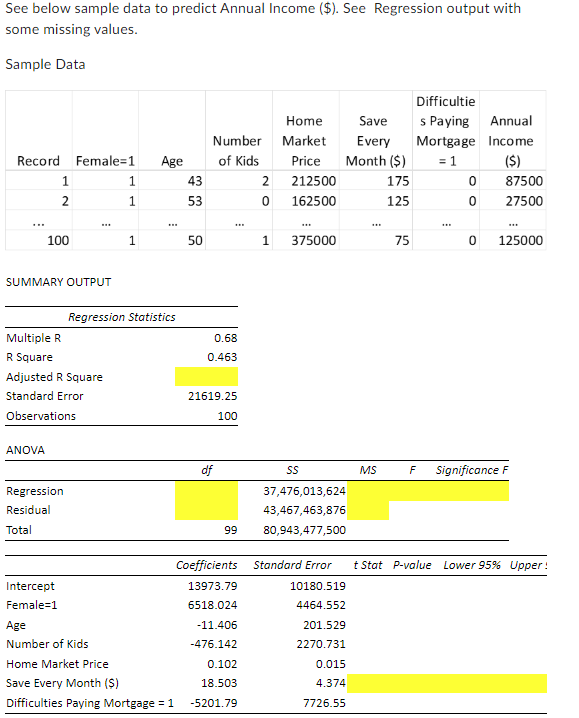Viewport: 579px width, 718px height.
Task: Click Annual Income 87500 cell
Action: point(524,181)
